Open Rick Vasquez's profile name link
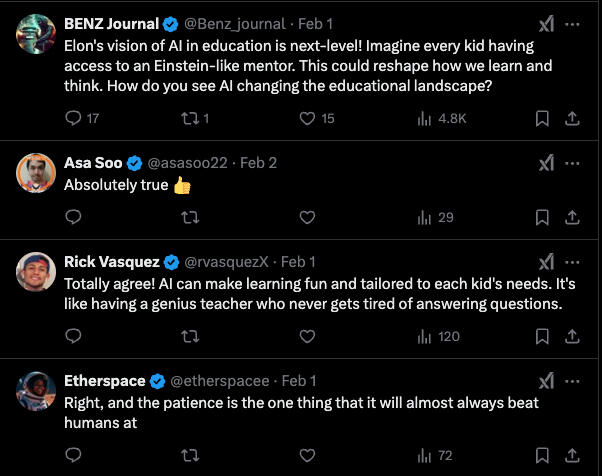This screenshot has width=602, height=476. [111, 262]
